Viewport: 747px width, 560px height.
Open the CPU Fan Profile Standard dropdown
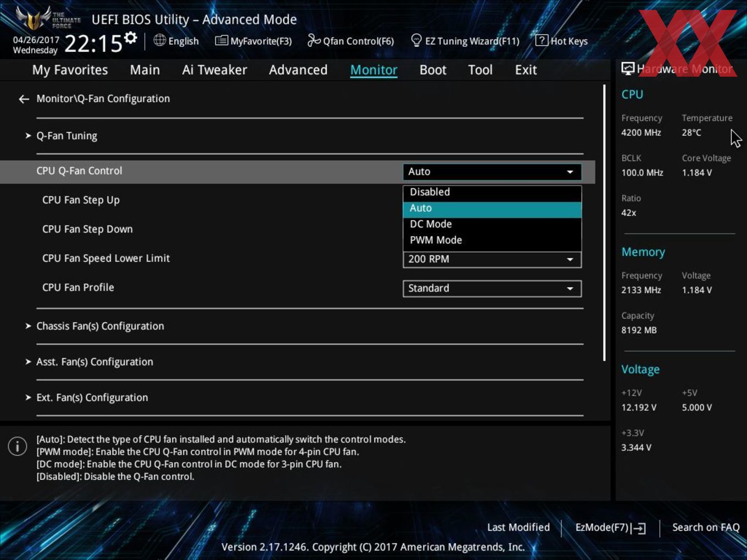[x=492, y=288]
